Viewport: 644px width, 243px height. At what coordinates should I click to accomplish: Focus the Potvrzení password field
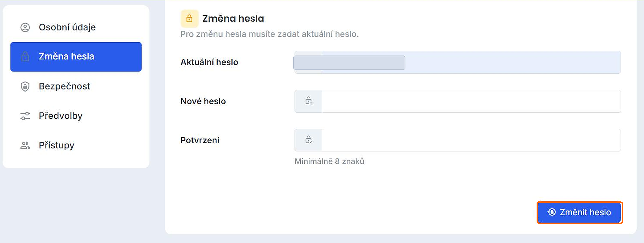(471, 140)
